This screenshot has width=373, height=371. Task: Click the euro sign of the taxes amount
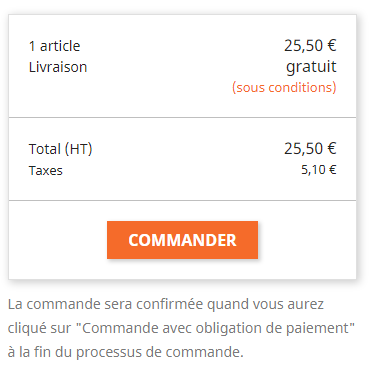333,170
